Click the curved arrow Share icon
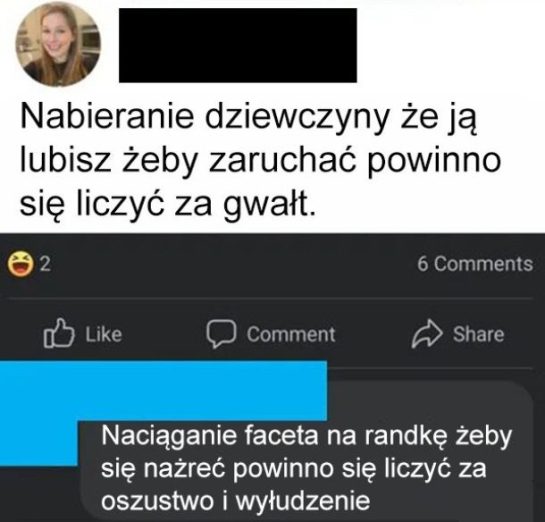Screen dimensions: 545x522 click(427, 334)
